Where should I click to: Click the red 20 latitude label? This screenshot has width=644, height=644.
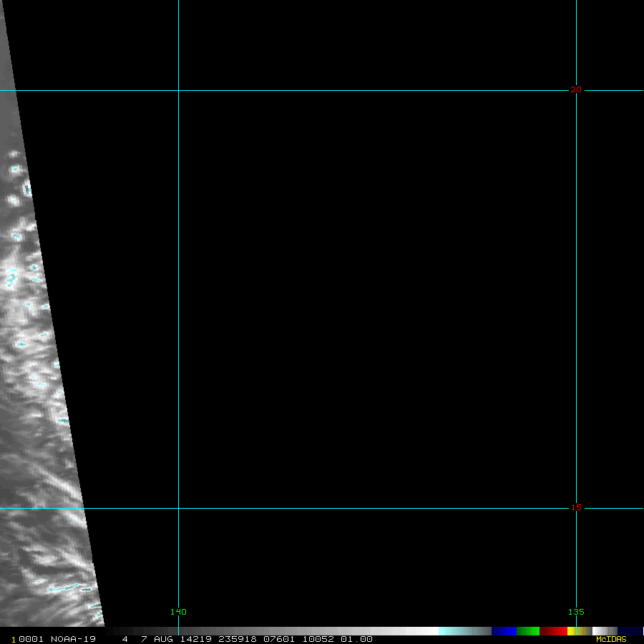point(575,90)
